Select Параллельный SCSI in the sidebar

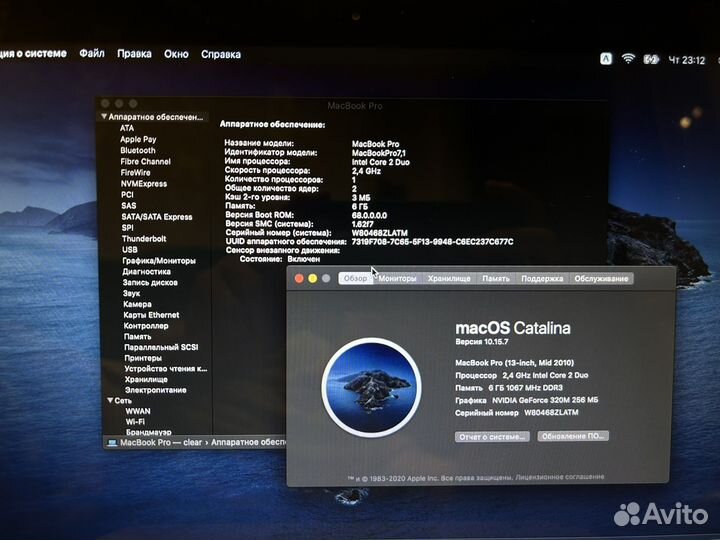tap(161, 347)
